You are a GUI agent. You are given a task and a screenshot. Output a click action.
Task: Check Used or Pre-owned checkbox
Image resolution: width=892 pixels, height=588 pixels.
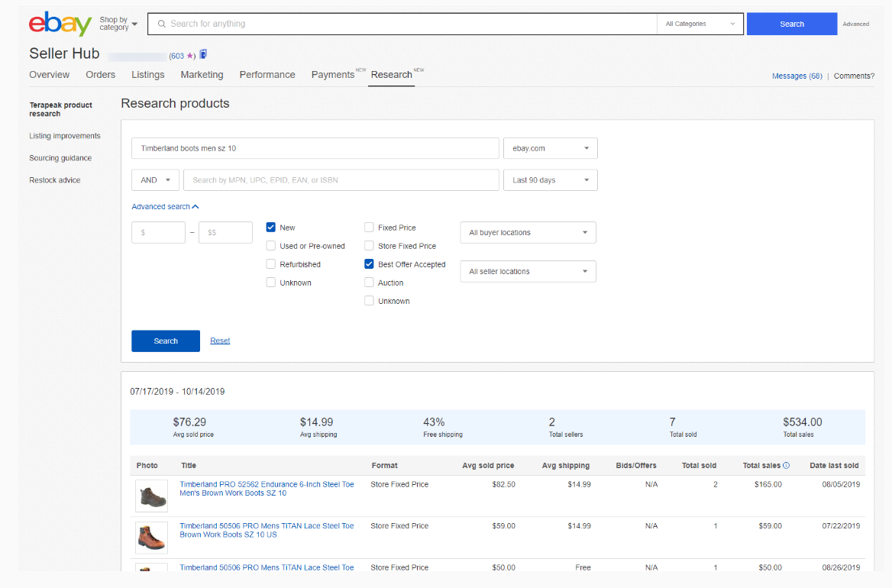tap(271, 246)
